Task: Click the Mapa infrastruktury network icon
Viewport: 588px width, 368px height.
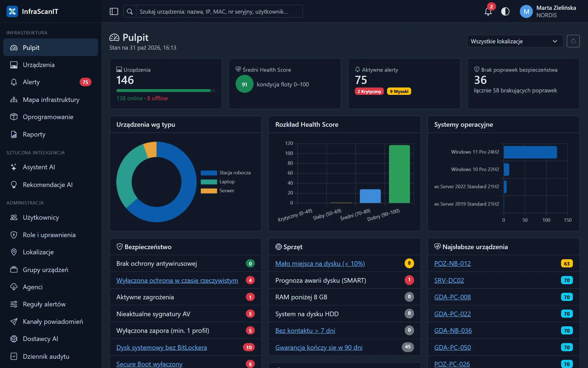Action: pyautogui.click(x=14, y=100)
